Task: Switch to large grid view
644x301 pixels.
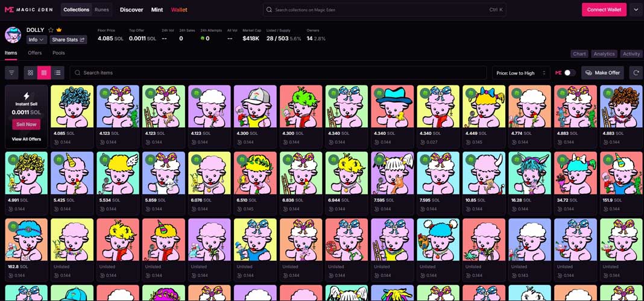Action: click(x=30, y=73)
